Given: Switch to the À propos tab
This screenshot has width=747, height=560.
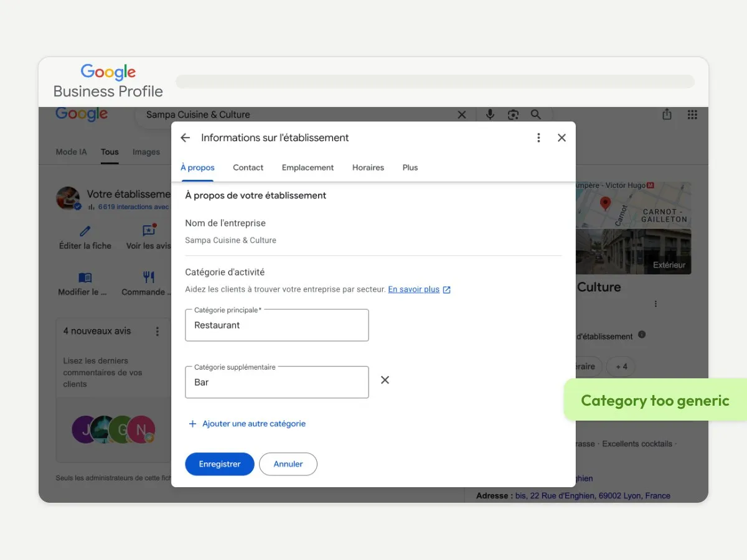Looking at the screenshot, I should click(x=197, y=168).
